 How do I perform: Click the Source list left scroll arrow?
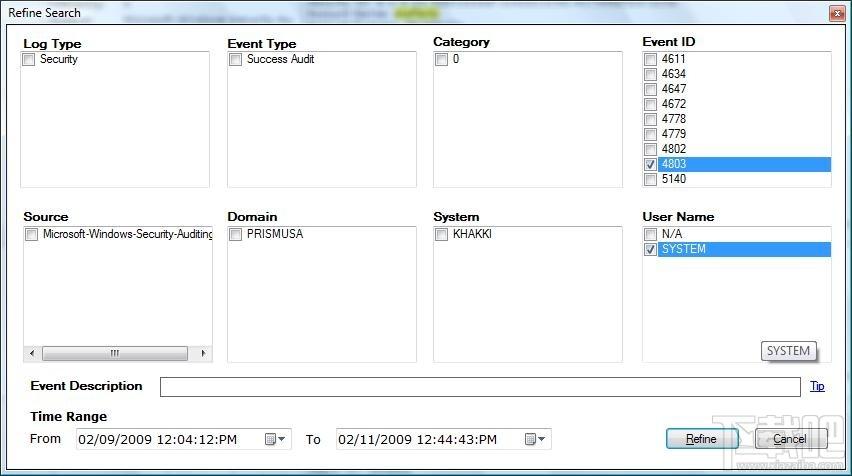click(32, 353)
